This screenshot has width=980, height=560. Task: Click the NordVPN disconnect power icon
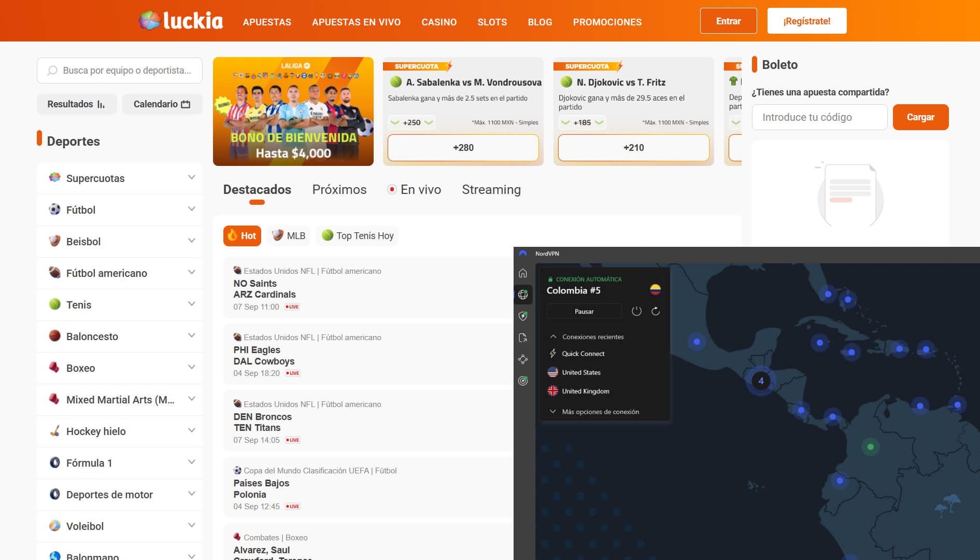(x=636, y=311)
